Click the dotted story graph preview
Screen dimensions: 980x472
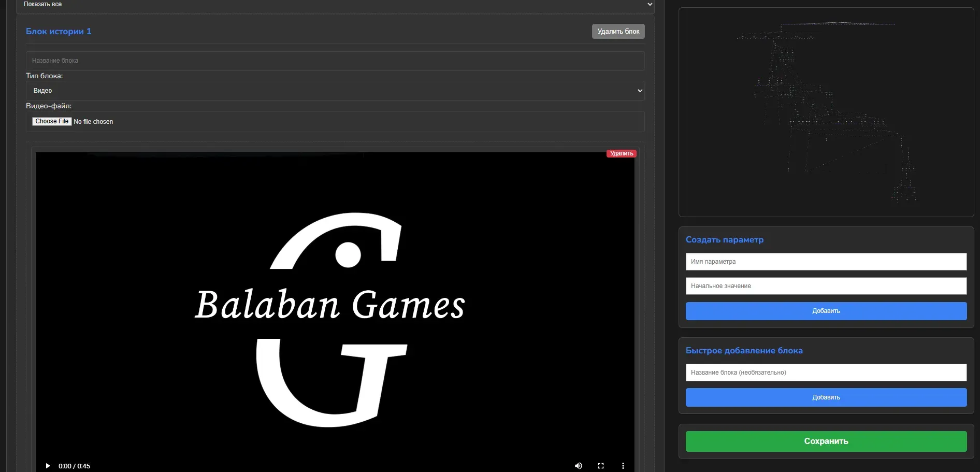(826, 112)
